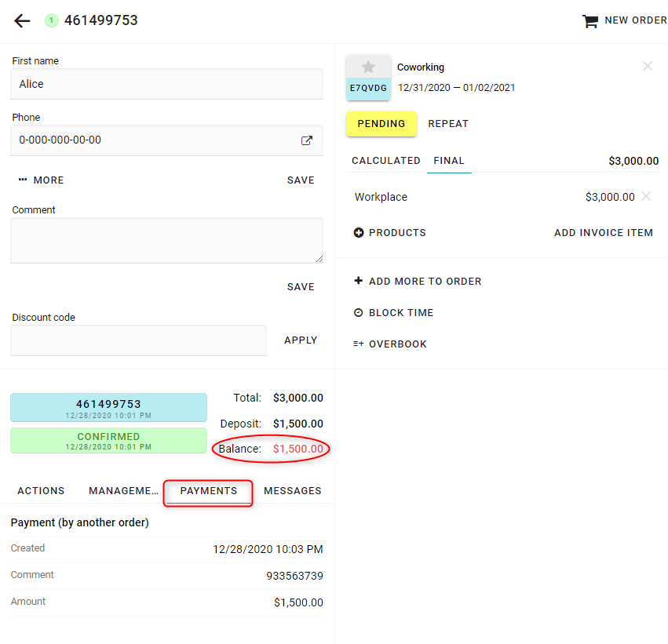This screenshot has width=668, height=644.
Task: Click the Repeat button
Action: click(x=448, y=124)
